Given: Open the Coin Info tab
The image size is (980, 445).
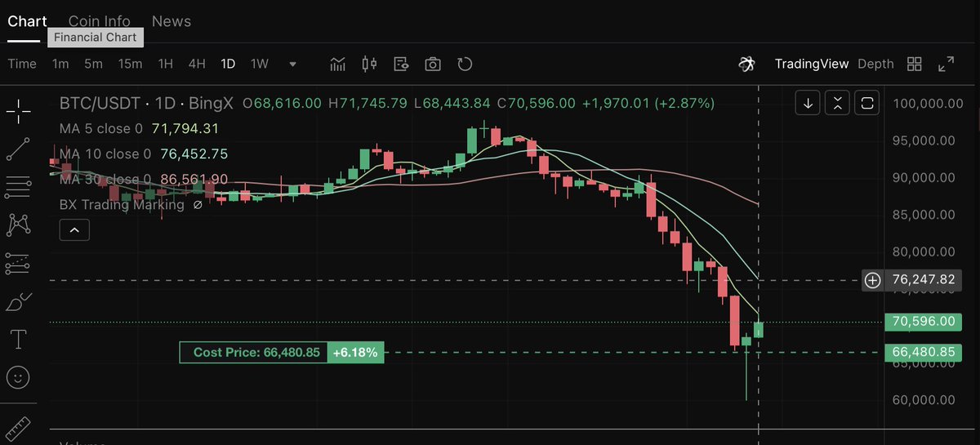Looking at the screenshot, I should [x=99, y=21].
